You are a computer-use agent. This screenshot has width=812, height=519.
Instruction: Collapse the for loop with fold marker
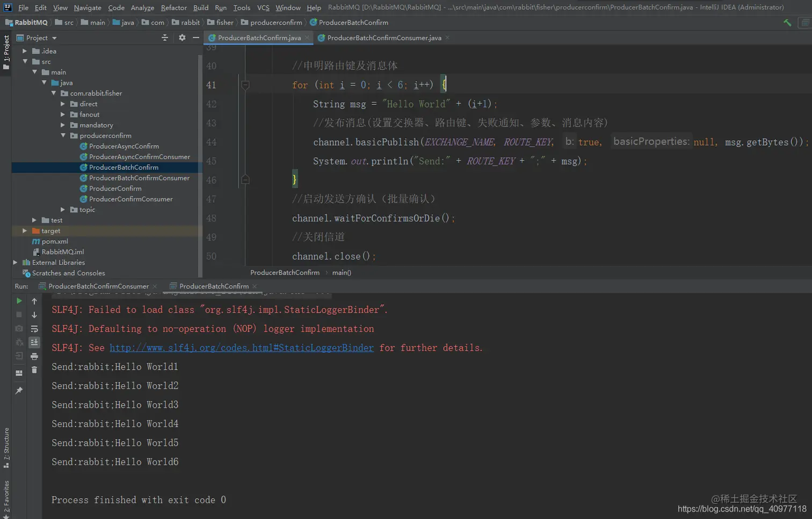[245, 85]
